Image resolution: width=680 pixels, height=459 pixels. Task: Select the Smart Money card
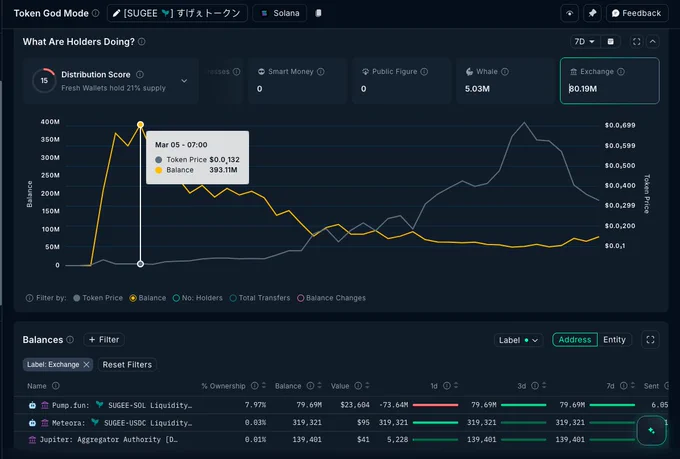pyautogui.click(x=298, y=80)
